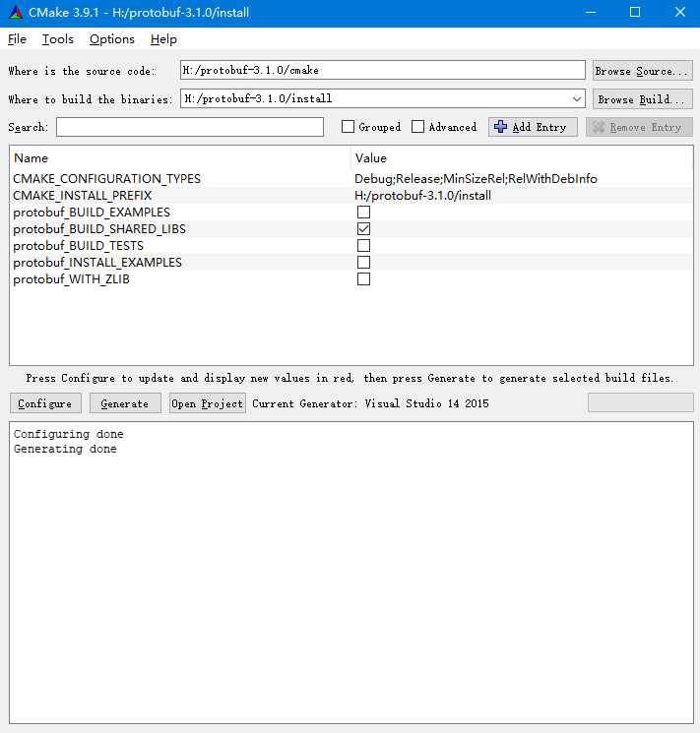Image resolution: width=700 pixels, height=733 pixels.
Task: Select the protobuf_BUILD_SHARED_LIBS name cell
Action: click(x=99, y=229)
